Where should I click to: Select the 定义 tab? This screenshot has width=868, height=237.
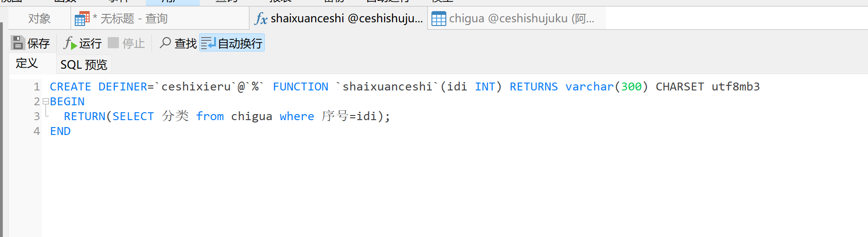tap(26, 63)
